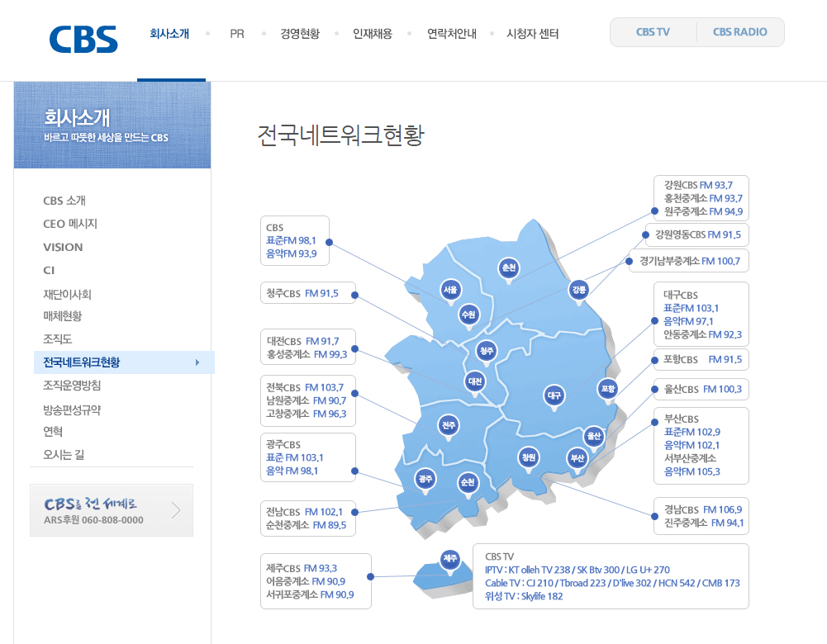This screenshot has width=827, height=644.
Task: Click CBS 표준FM 98.1 text
Action: coord(291,241)
